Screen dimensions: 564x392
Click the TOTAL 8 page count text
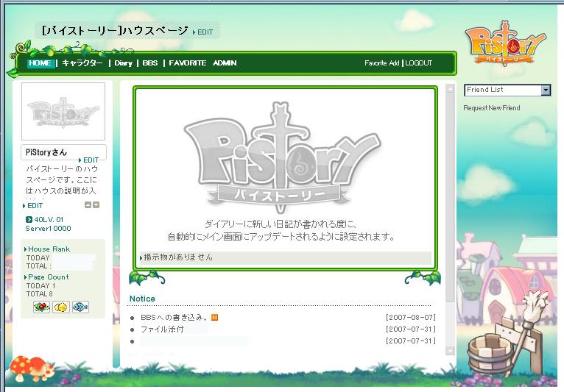tap(39, 294)
